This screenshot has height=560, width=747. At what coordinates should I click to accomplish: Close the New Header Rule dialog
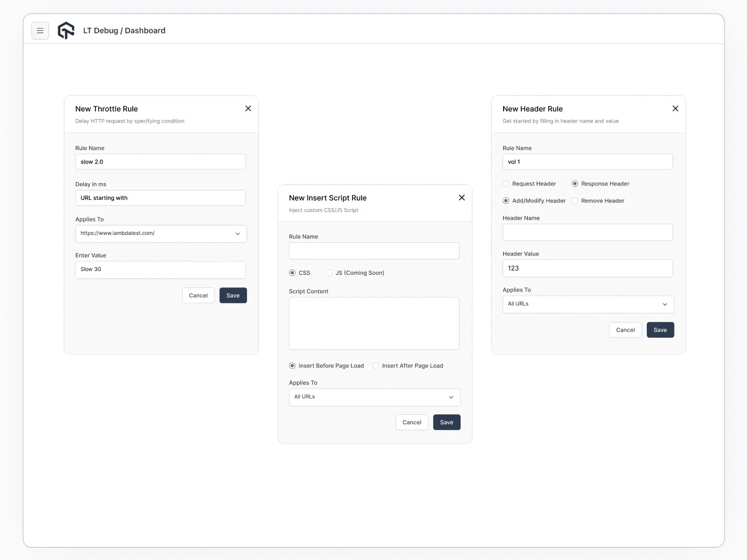click(675, 109)
